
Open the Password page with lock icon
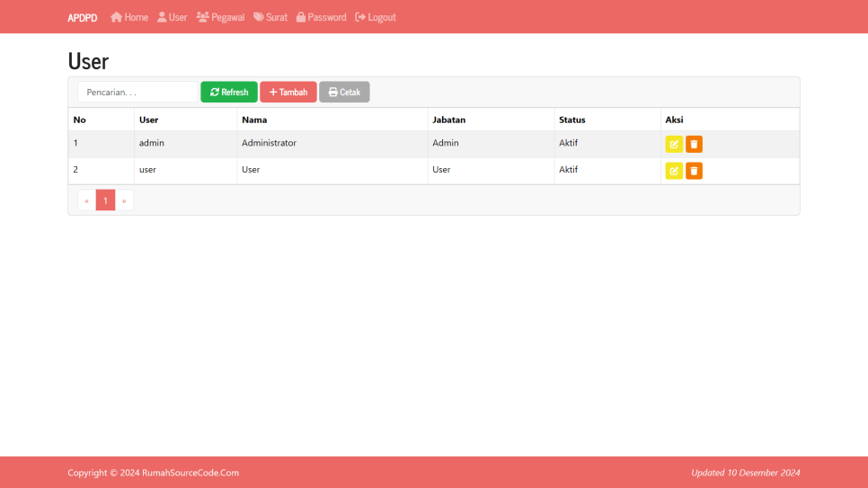click(321, 17)
